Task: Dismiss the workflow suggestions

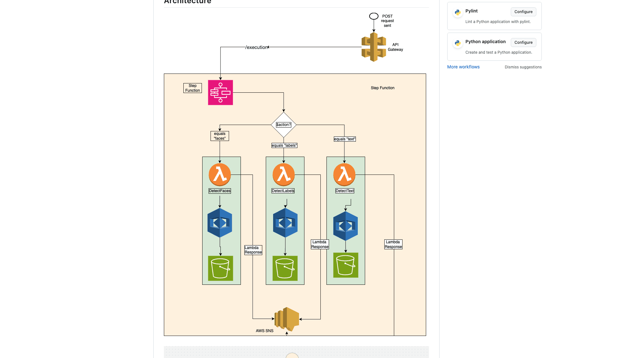Action: coord(523,67)
